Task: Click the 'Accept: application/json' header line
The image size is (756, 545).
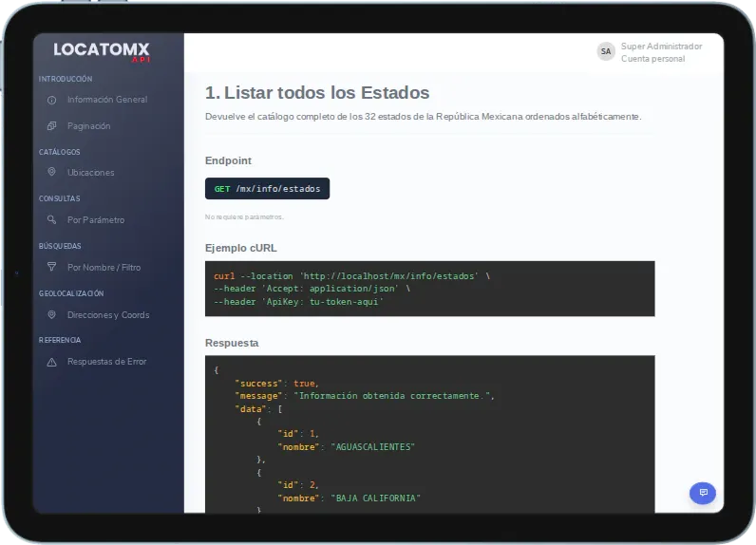Action: (312, 289)
